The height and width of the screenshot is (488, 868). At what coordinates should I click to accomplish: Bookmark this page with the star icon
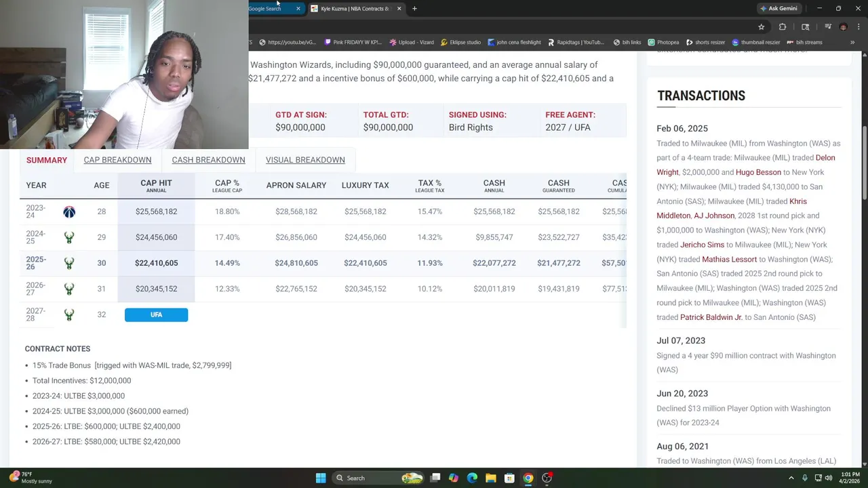pyautogui.click(x=761, y=27)
